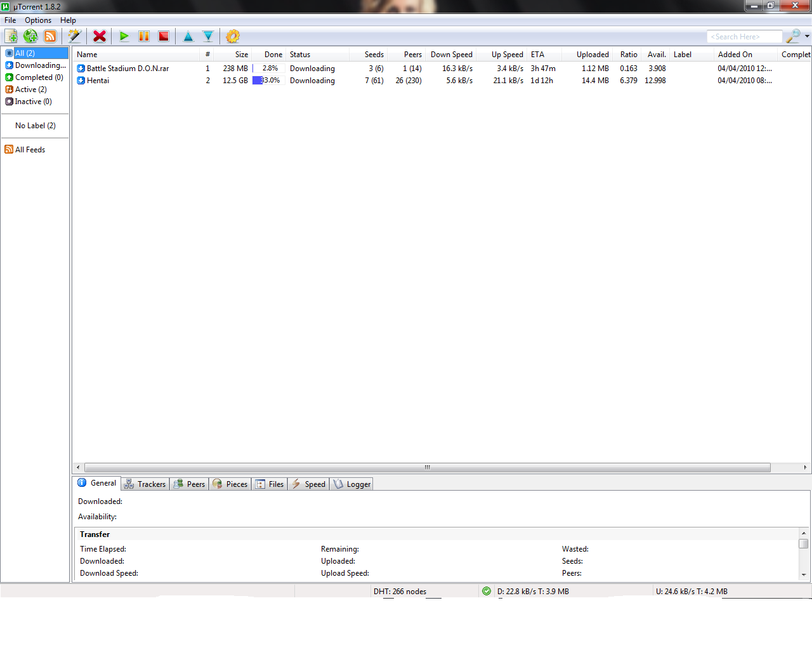The image size is (812, 650).
Task: Click the Pause torrent icon
Action: tap(144, 36)
